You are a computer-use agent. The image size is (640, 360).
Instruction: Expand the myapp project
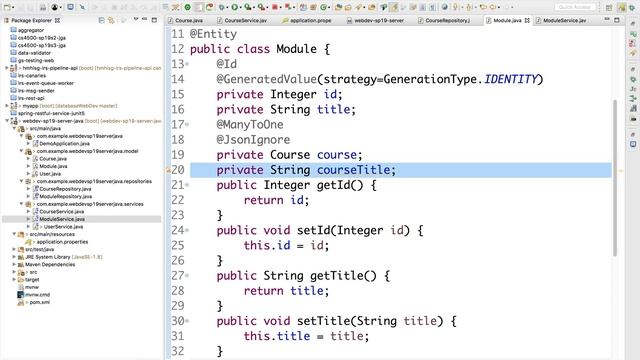(7, 106)
